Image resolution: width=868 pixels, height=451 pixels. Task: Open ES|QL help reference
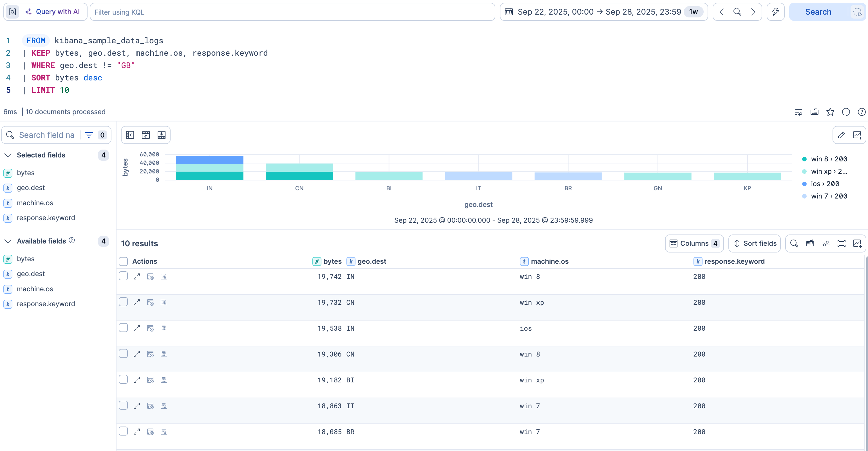pyautogui.click(x=861, y=112)
